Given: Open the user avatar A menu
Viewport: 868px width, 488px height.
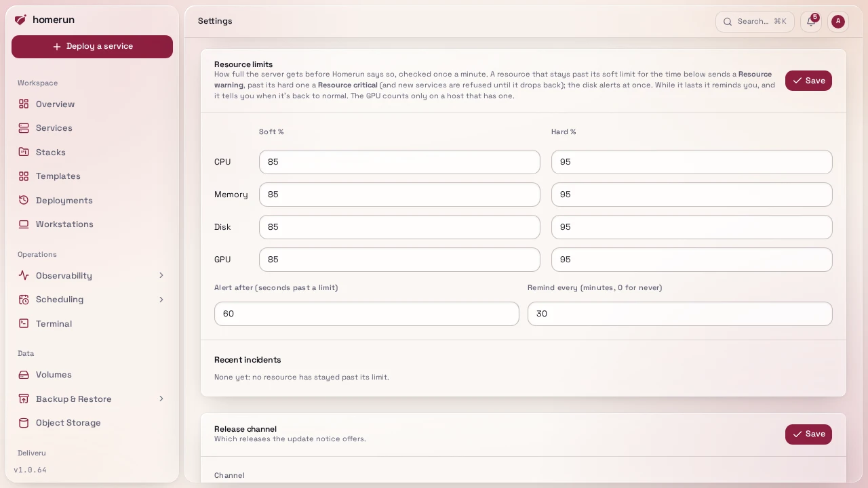Looking at the screenshot, I should [x=838, y=21].
